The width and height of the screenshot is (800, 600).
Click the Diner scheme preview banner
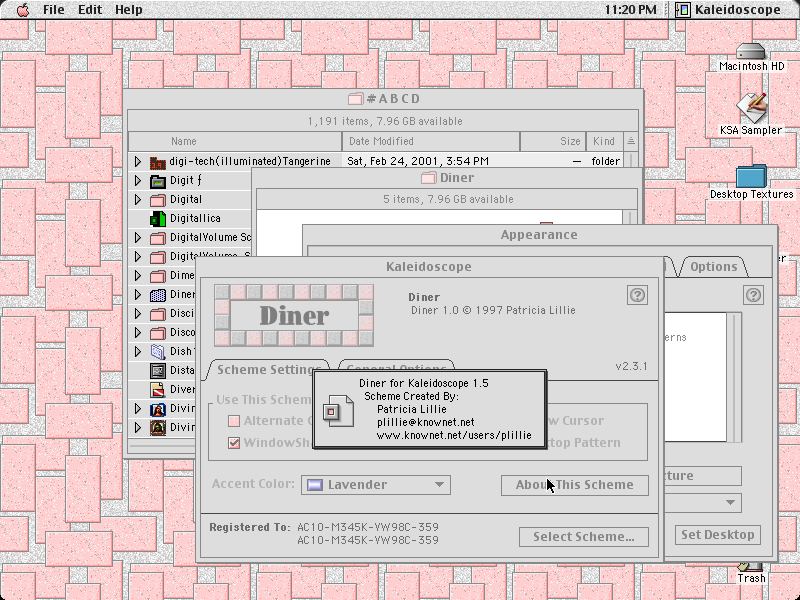[294, 315]
